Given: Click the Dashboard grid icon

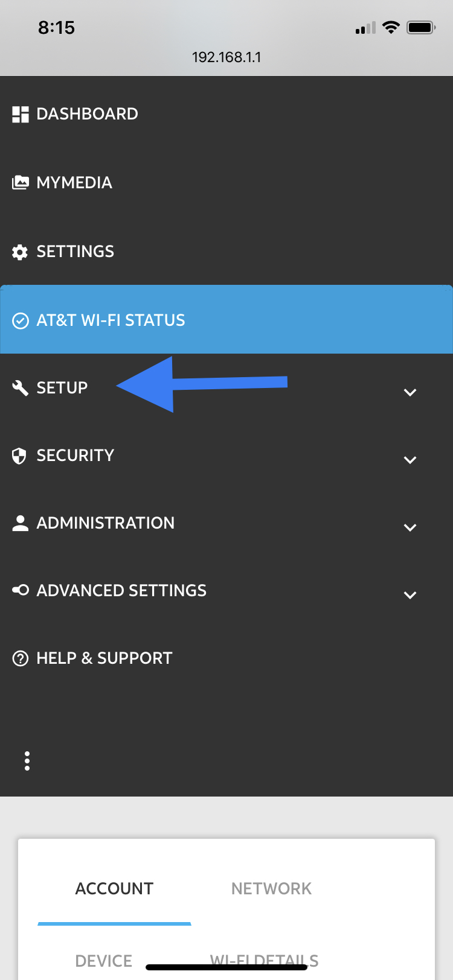Looking at the screenshot, I should (x=20, y=114).
